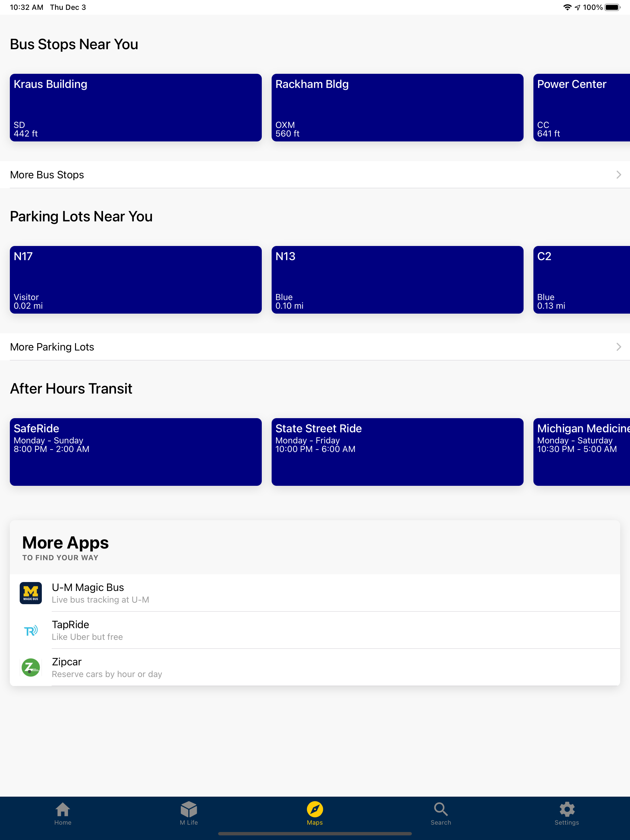Open the Home tab house icon
The width and height of the screenshot is (630, 840).
coord(63,809)
